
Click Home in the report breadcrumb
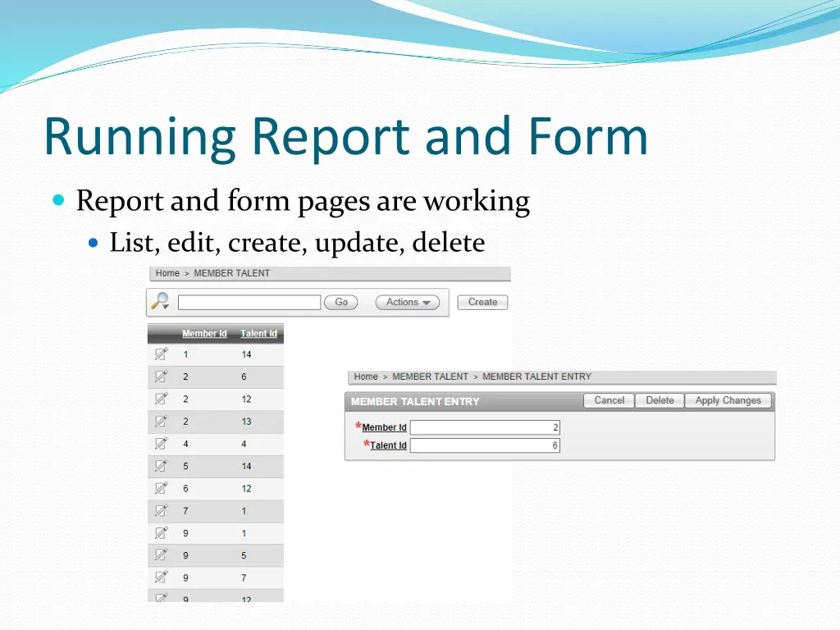click(167, 273)
